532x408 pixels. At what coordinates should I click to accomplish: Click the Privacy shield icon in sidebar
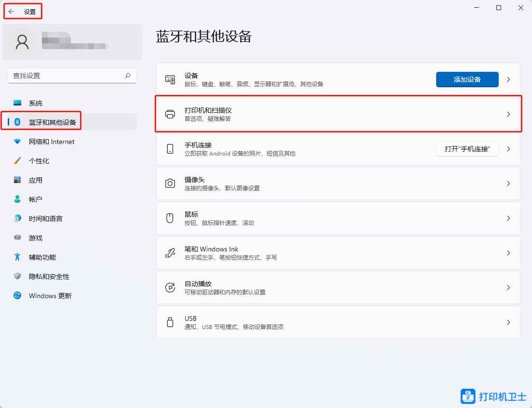[x=17, y=276]
